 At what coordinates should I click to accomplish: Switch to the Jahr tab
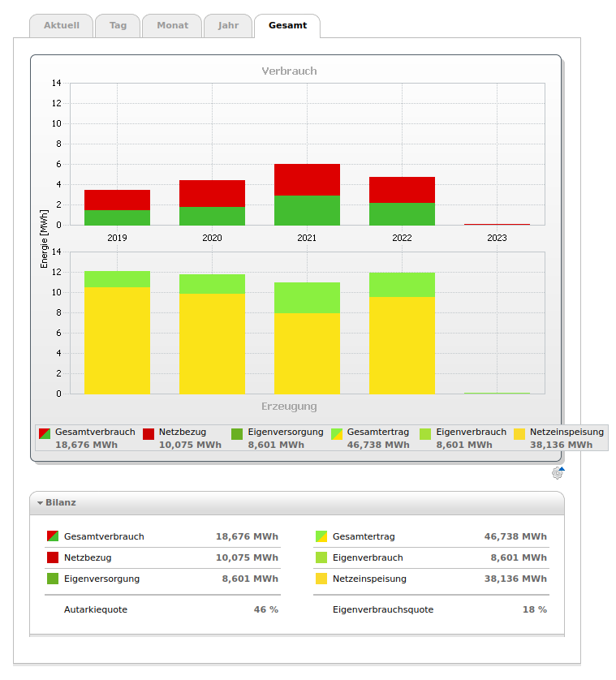click(228, 25)
